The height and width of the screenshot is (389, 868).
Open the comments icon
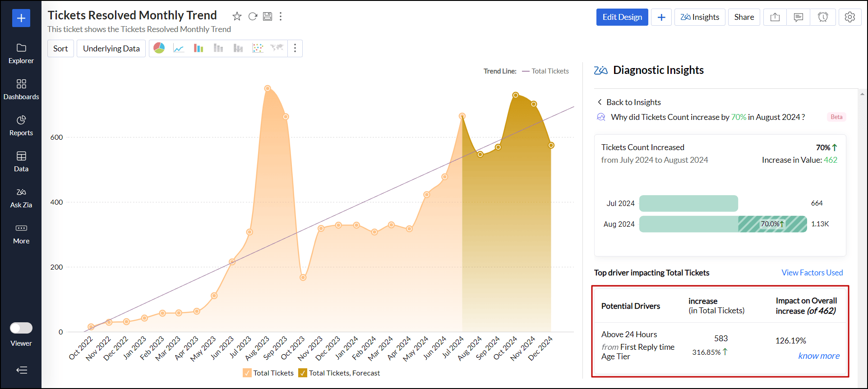(x=798, y=17)
